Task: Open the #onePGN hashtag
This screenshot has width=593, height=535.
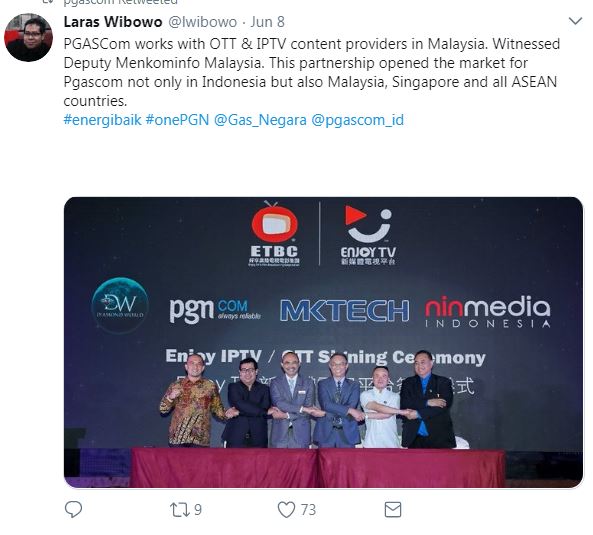Action: 177,120
